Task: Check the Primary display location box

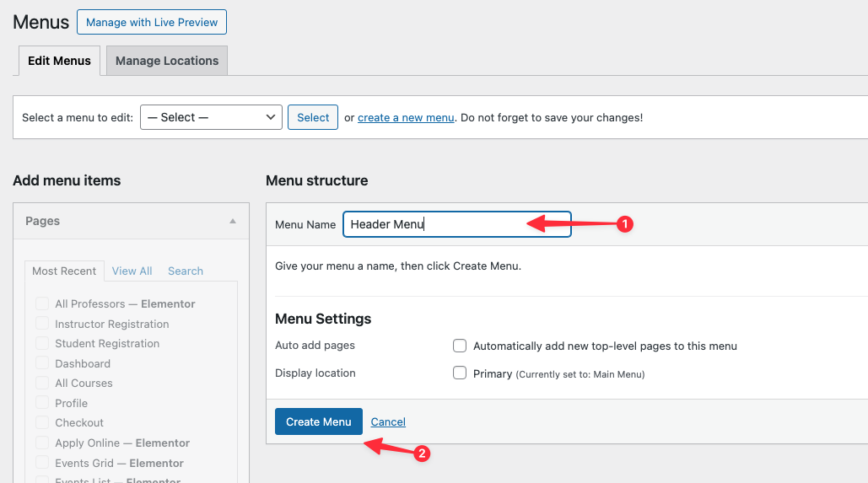Action: click(460, 373)
